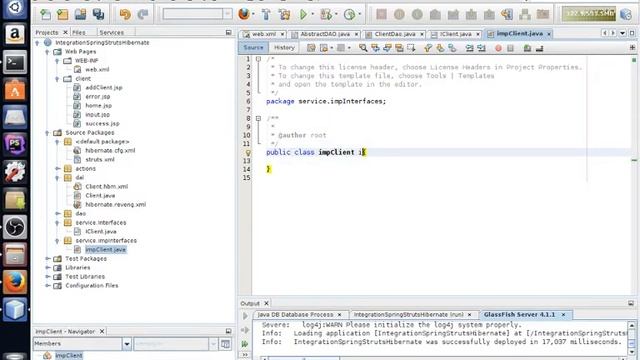Click the Firefox browser selector icon
Image resolution: width=640 pixels, height=360 pixels.
pyautogui.click(x=244, y=14)
